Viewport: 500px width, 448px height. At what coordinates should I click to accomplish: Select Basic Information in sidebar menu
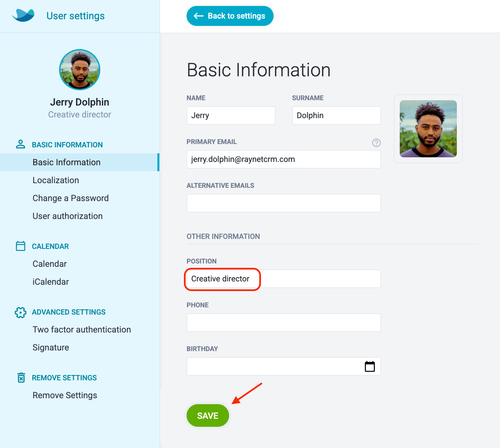tap(80, 162)
